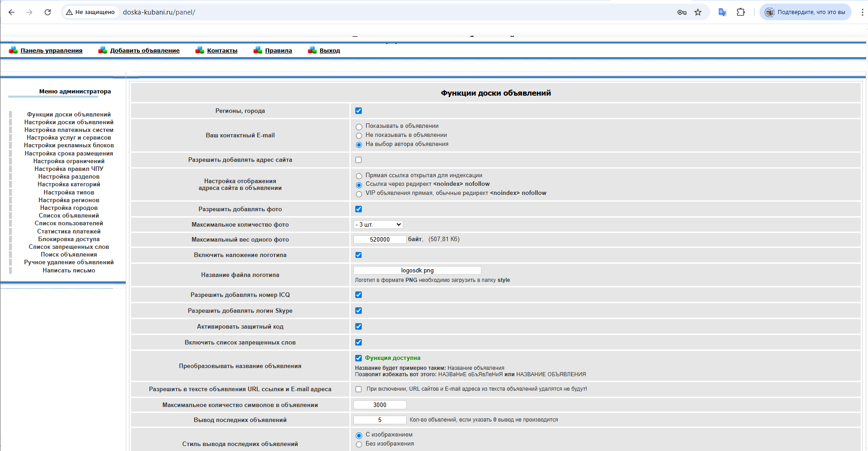Image resolution: width=868 pixels, height=451 pixels.
Task: Choose 'Ссылка через редирект' radio option
Action: click(359, 184)
